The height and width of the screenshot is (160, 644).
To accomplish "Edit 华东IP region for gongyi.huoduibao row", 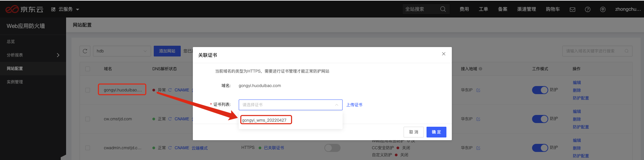I will [x=478, y=90].
